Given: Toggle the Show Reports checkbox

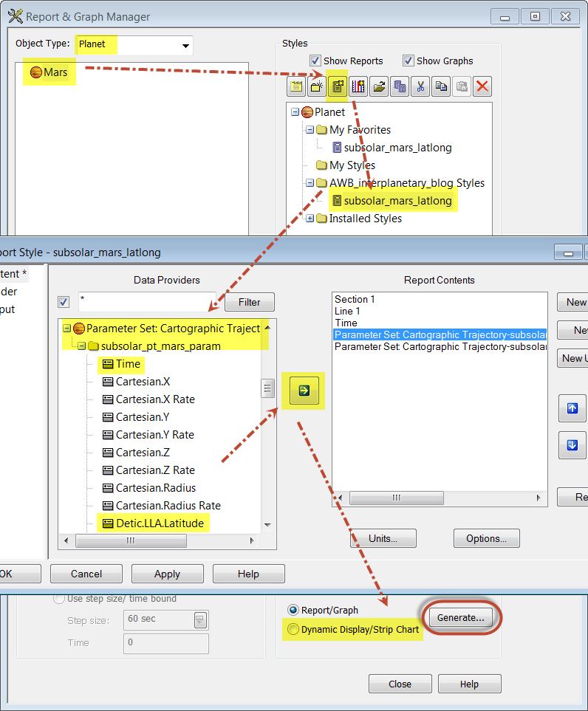Looking at the screenshot, I should tap(315, 61).
